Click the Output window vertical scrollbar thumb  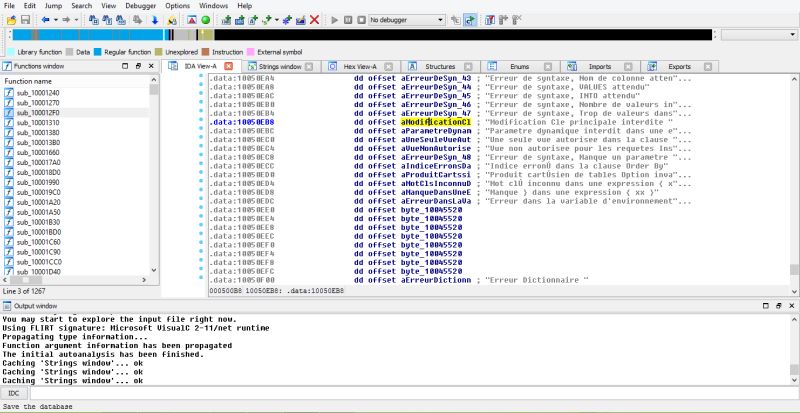794,370
